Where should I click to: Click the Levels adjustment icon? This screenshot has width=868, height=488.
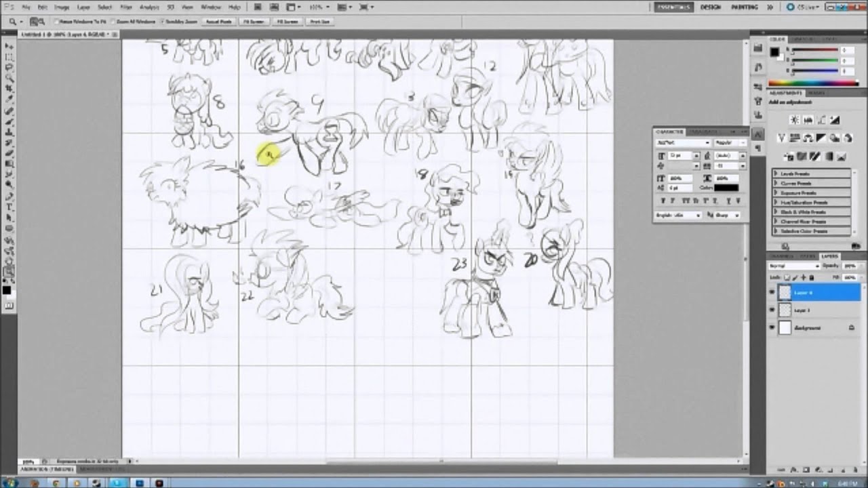pos(808,120)
